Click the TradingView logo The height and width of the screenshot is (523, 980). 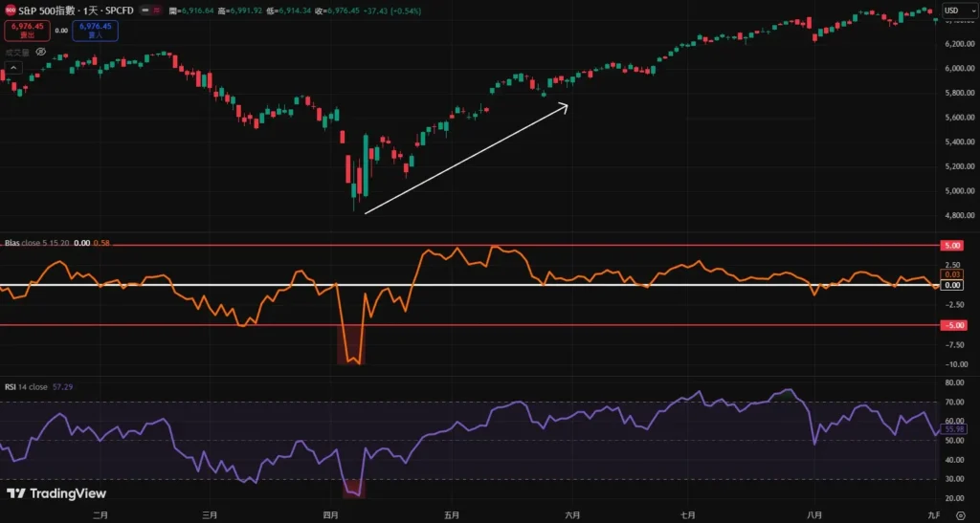click(x=57, y=493)
